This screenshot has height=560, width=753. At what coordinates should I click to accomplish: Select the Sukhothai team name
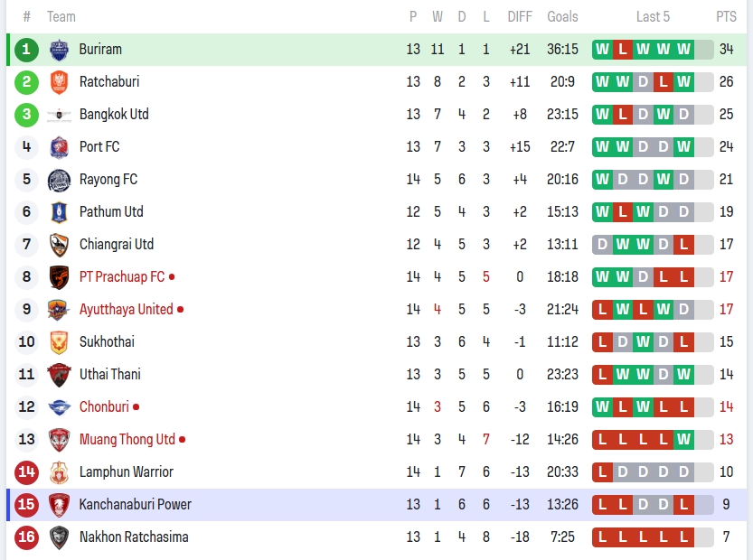tap(107, 342)
